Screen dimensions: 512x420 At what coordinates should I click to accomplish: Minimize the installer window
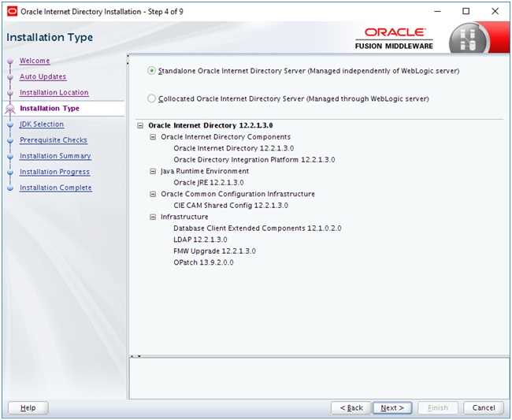437,12
